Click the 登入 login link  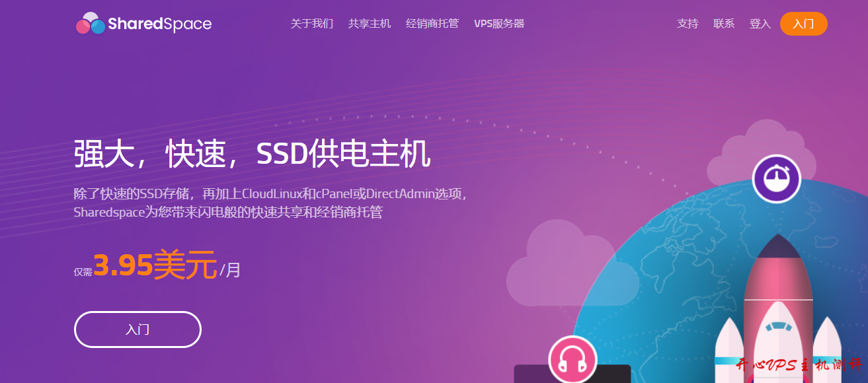pyautogui.click(x=760, y=24)
